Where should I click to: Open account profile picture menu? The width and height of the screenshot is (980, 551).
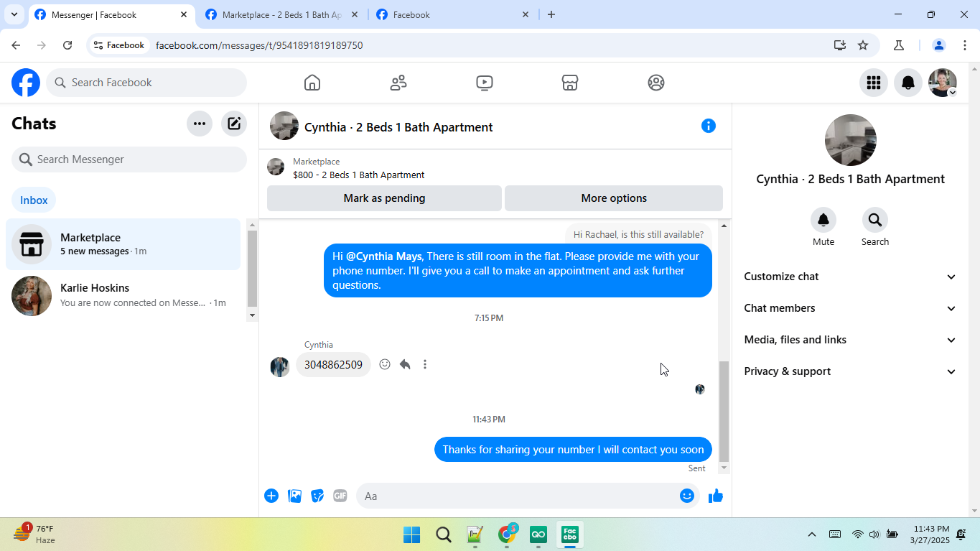click(943, 83)
